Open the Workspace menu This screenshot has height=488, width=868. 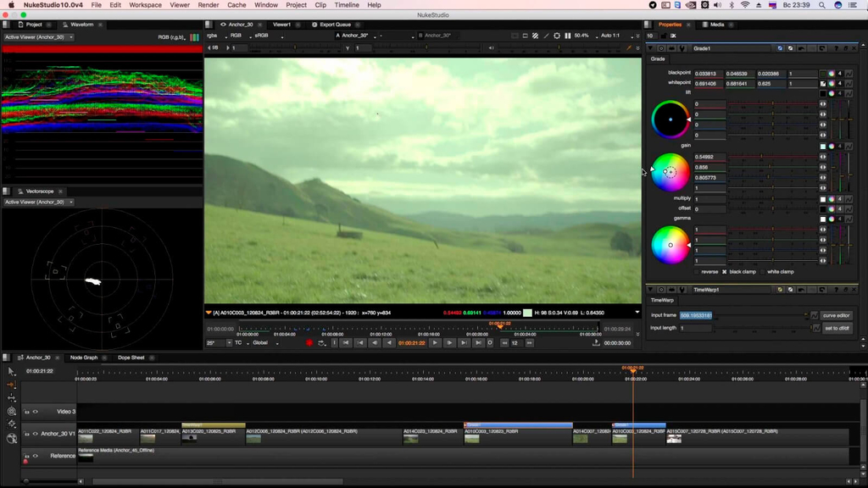point(145,4)
